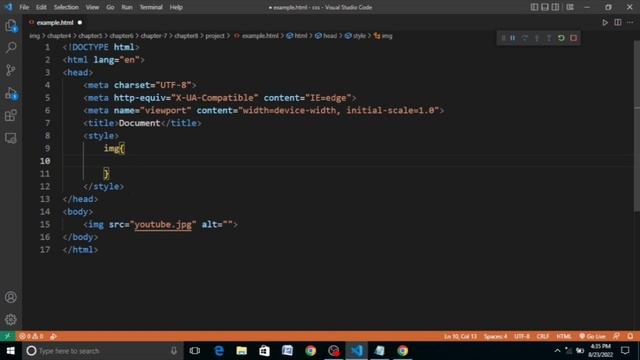Click the editor vertical scrollbar
Viewport: 640px width, 360px height.
click(637, 126)
